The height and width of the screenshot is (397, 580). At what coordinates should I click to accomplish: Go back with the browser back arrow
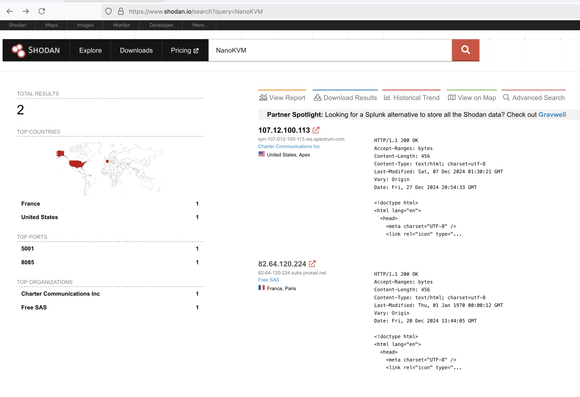tap(10, 11)
